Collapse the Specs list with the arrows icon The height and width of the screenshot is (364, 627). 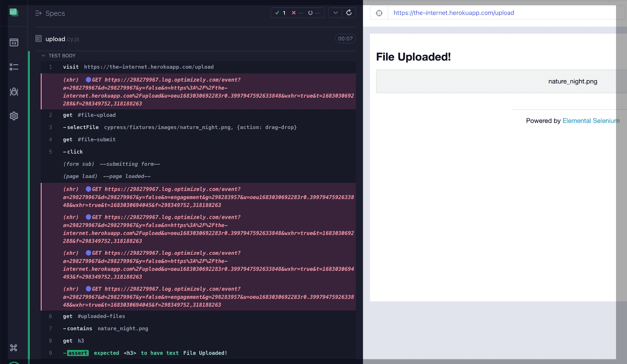pos(38,13)
